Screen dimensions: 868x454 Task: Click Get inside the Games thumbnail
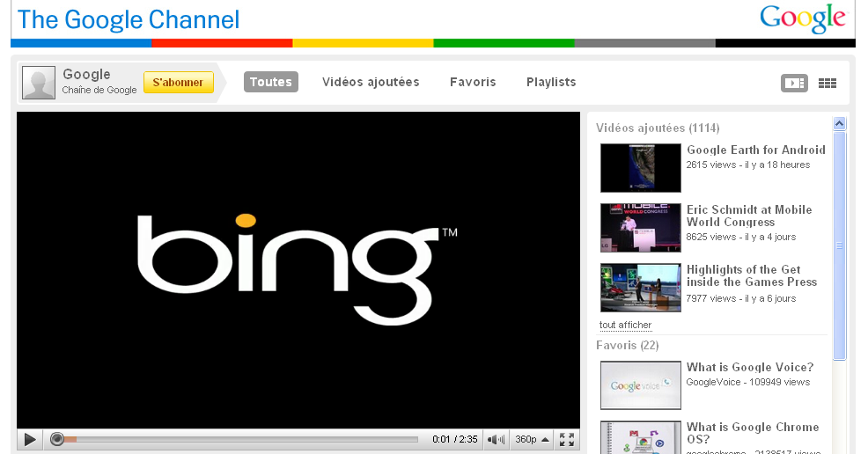(641, 288)
